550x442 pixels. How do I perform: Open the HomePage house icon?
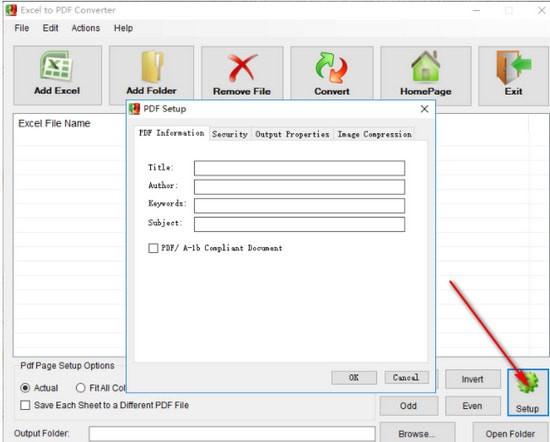click(x=425, y=66)
